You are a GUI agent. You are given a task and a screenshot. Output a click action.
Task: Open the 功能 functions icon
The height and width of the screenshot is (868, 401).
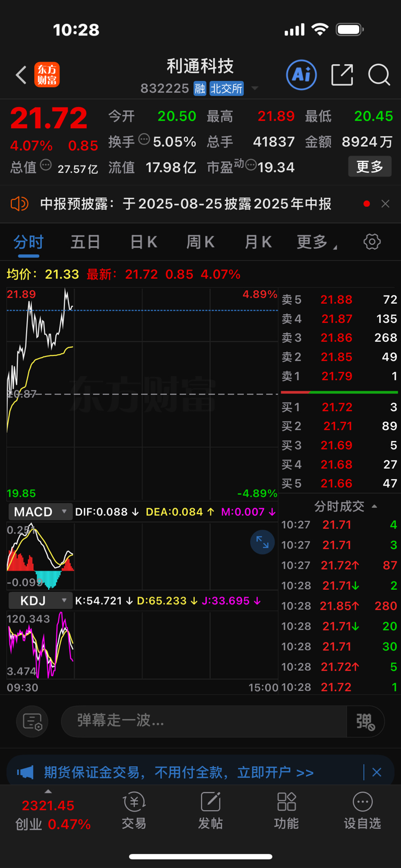click(286, 811)
